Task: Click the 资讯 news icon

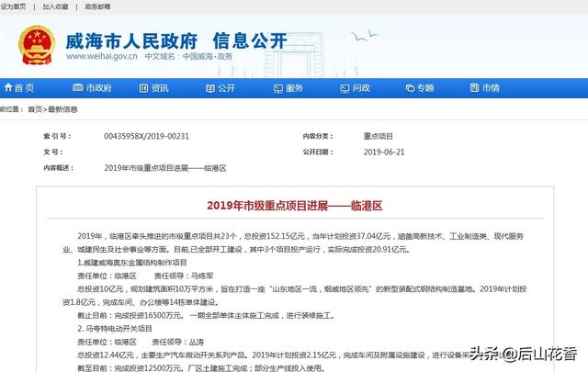Action: tap(143, 88)
